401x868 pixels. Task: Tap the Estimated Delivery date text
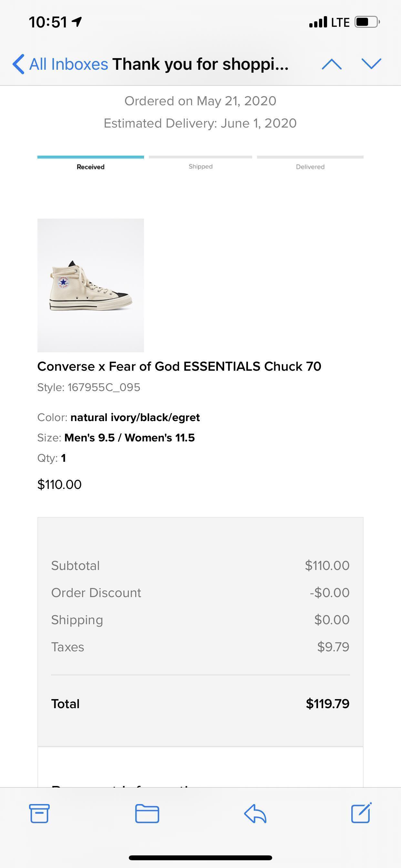pyautogui.click(x=200, y=123)
